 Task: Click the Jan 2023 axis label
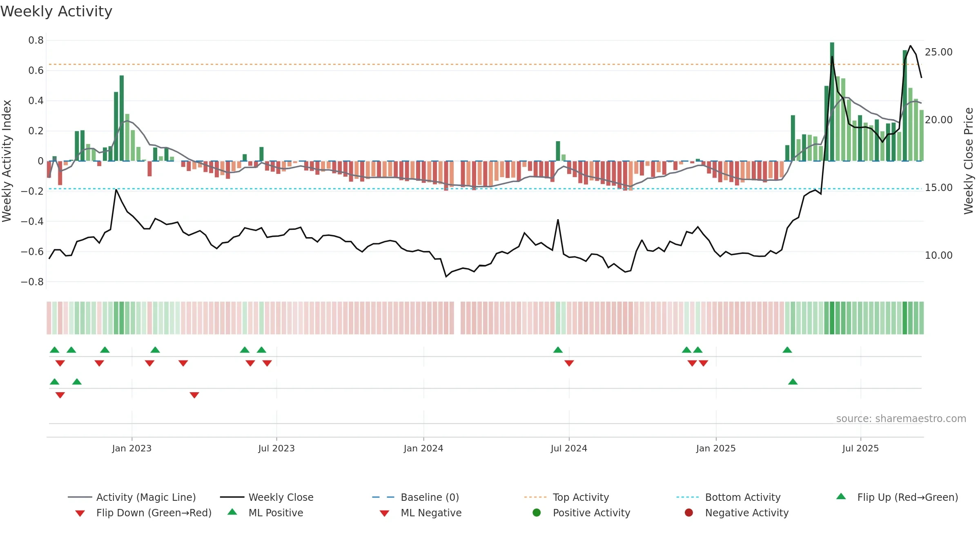click(x=132, y=448)
